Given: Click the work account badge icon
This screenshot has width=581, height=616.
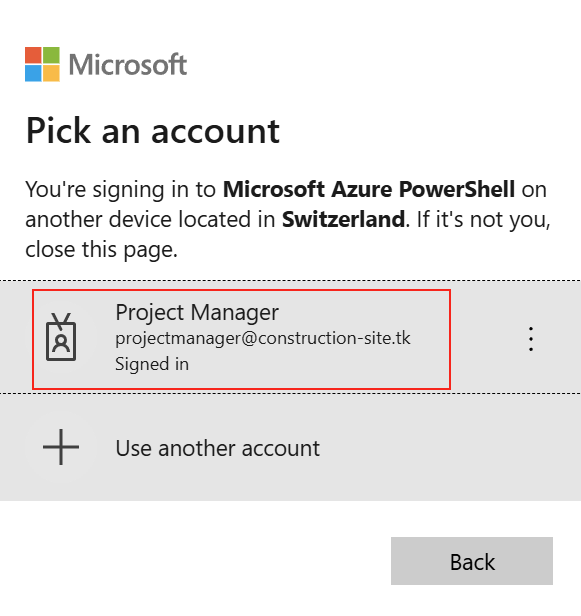Looking at the screenshot, I should 61,337.
